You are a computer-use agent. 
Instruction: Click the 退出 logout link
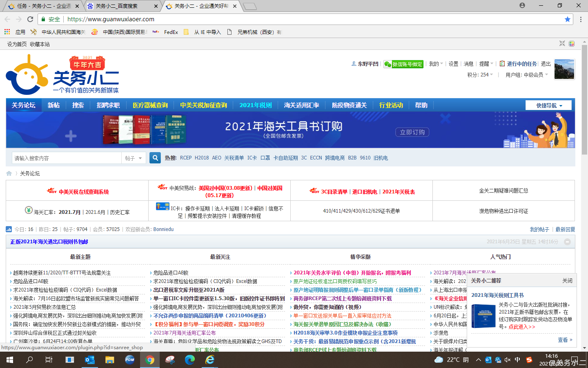click(x=546, y=64)
